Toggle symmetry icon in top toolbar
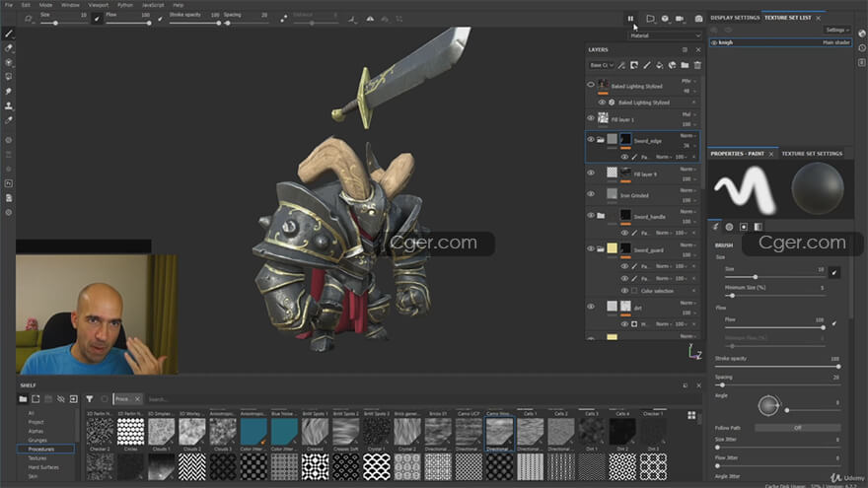868x488 pixels. click(370, 19)
